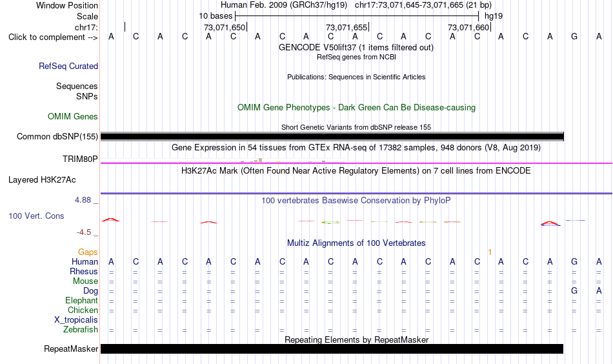Click the G base in the complement sequence row
The image size is (613, 364).
pos(574,36)
